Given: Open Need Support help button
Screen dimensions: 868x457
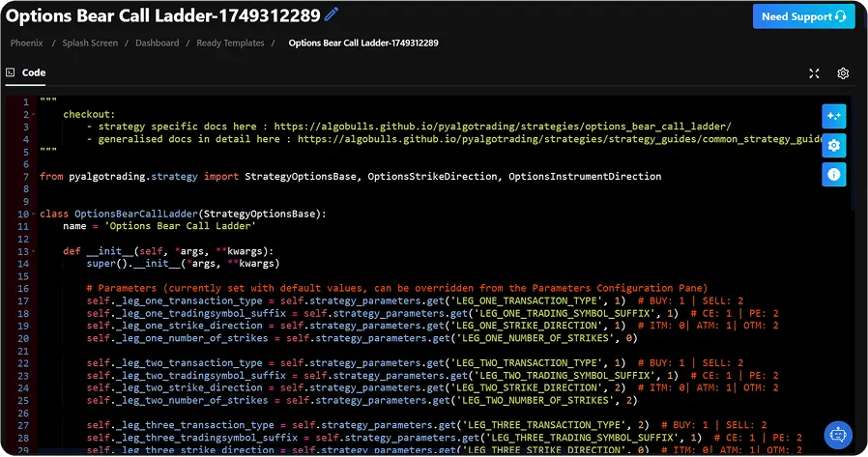Looking at the screenshot, I should pyautogui.click(x=803, y=16).
